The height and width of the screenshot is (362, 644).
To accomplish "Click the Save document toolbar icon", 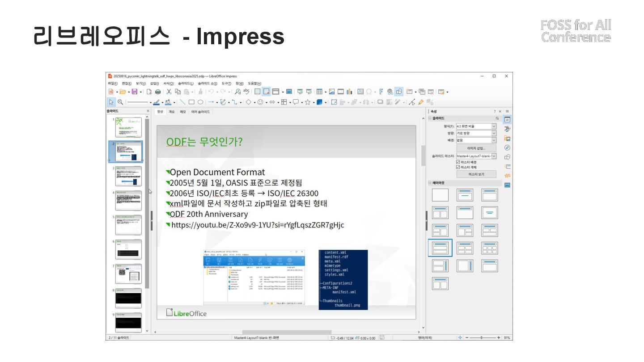I will coord(135,92).
